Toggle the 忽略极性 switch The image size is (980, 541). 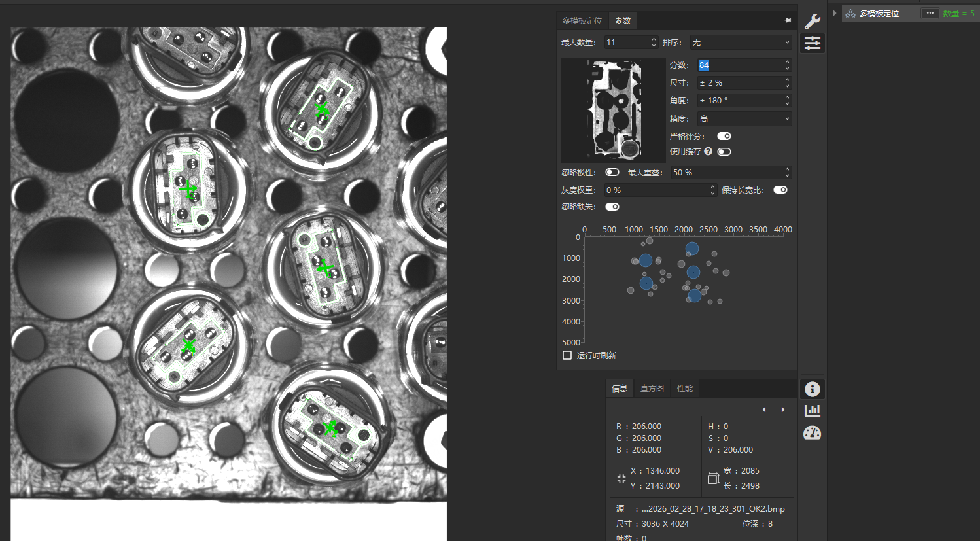point(612,172)
